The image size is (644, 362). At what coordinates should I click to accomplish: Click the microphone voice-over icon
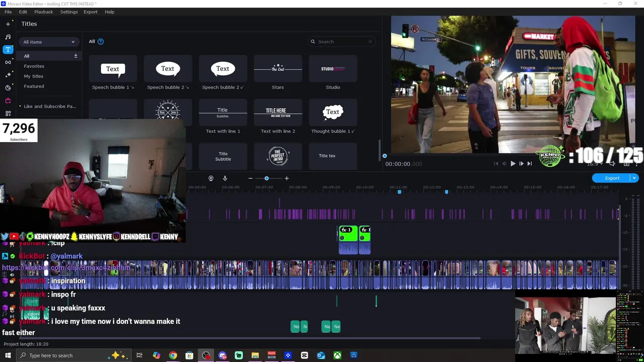[x=225, y=178]
